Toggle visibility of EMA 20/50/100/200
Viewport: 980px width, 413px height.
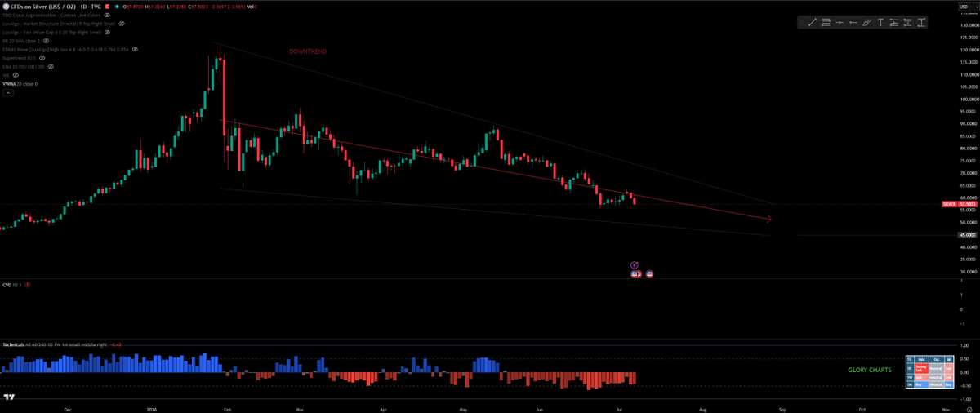51,66
